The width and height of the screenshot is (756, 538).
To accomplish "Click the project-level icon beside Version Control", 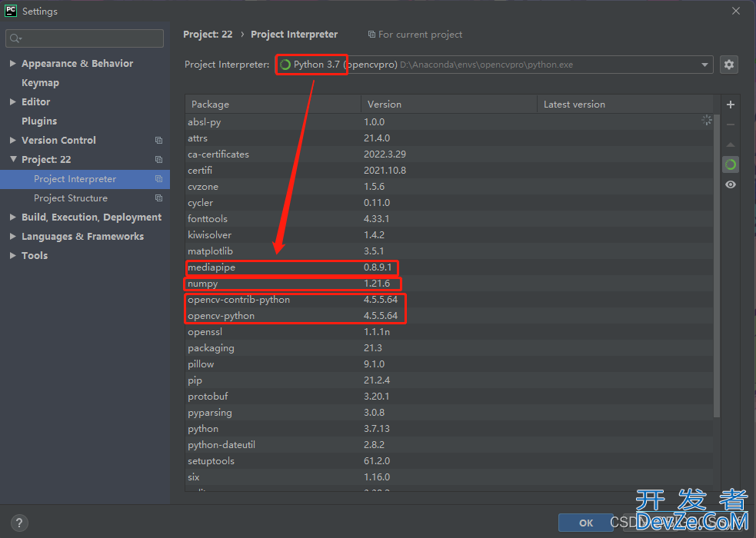I will pyautogui.click(x=158, y=140).
